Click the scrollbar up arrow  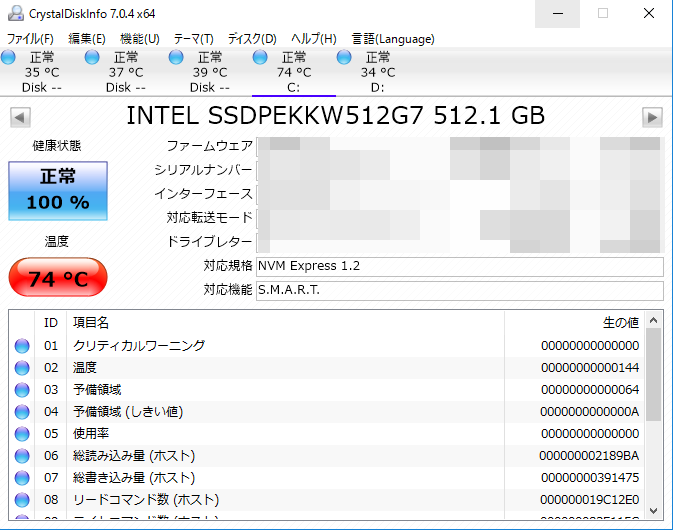coord(654,320)
